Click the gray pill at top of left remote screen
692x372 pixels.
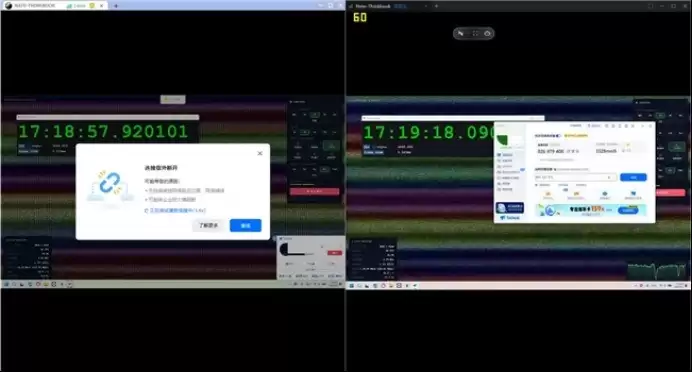tap(173, 99)
